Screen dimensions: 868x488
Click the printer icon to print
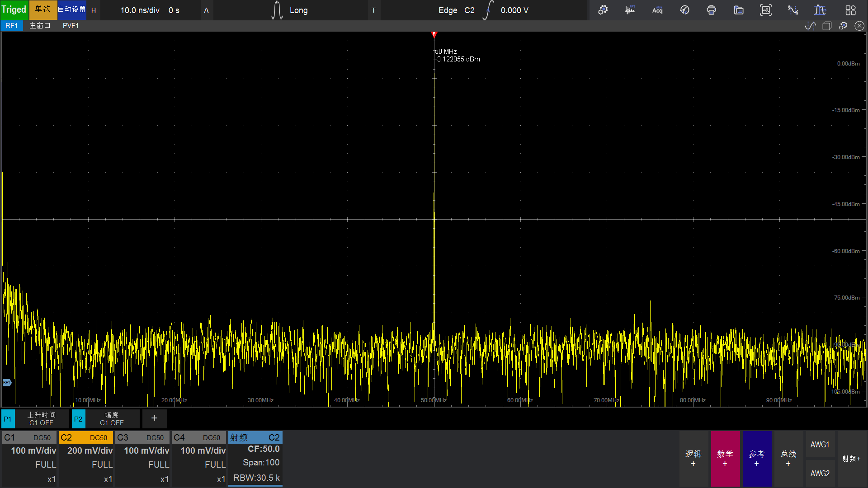point(711,10)
